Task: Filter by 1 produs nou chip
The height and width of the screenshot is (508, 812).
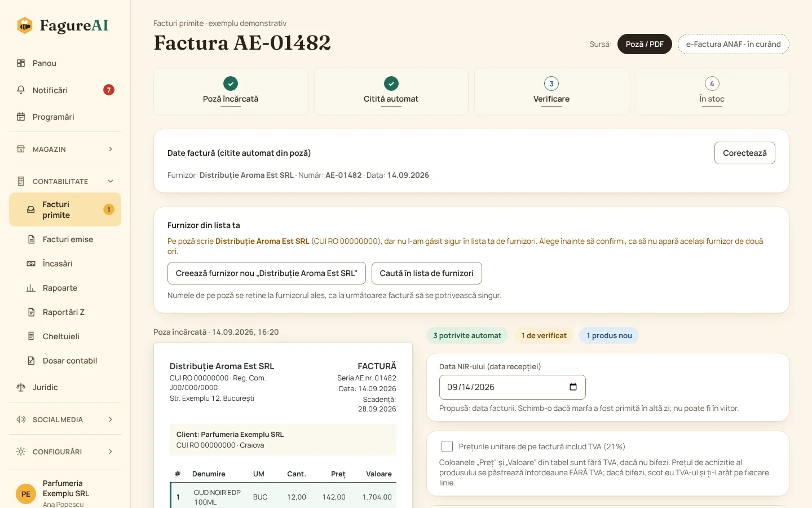Action: pyautogui.click(x=609, y=335)
